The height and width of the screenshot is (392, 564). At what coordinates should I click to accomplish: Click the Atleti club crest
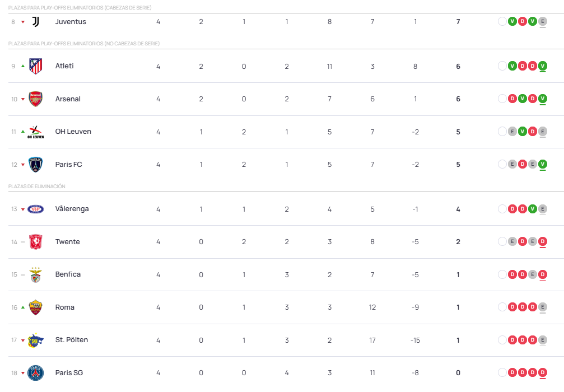click(36, 66)
